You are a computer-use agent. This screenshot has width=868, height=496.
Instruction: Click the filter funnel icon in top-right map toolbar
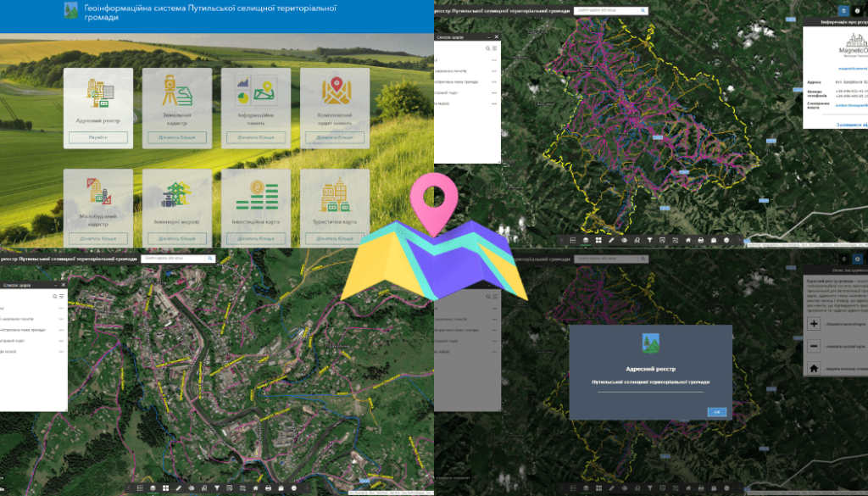650,240
